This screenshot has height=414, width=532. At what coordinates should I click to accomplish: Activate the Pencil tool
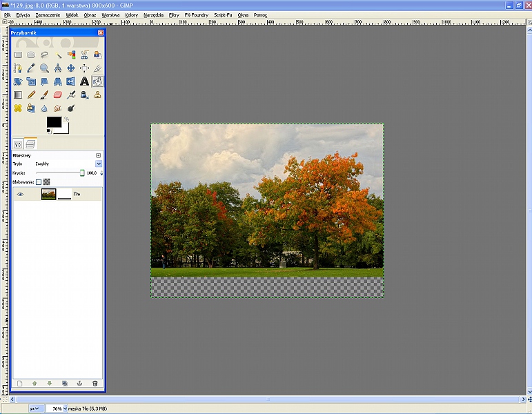pyautogui.click(x=31, y=95)
